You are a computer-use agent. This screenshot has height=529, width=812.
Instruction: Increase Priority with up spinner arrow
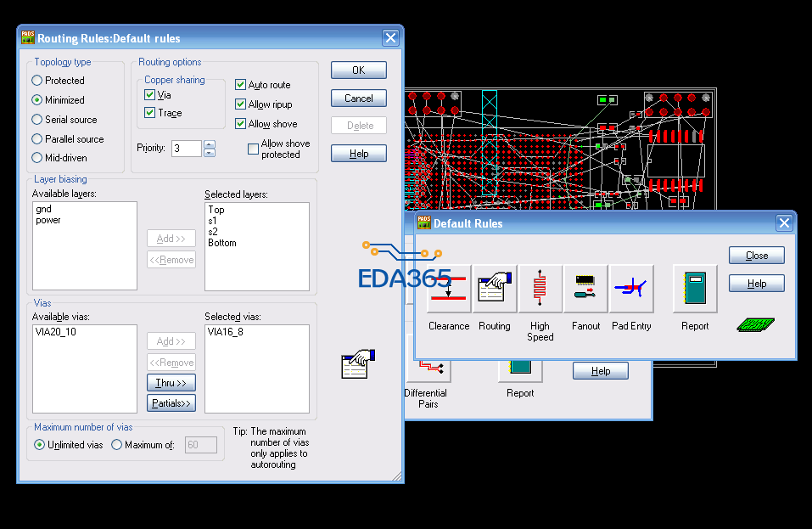click(210, 144)
